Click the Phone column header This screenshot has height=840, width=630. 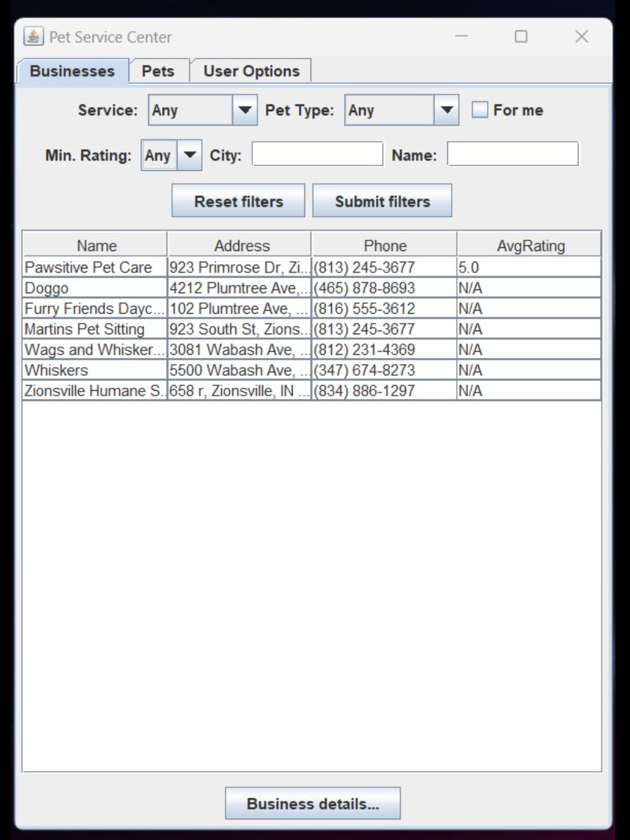tap(385, 245)
